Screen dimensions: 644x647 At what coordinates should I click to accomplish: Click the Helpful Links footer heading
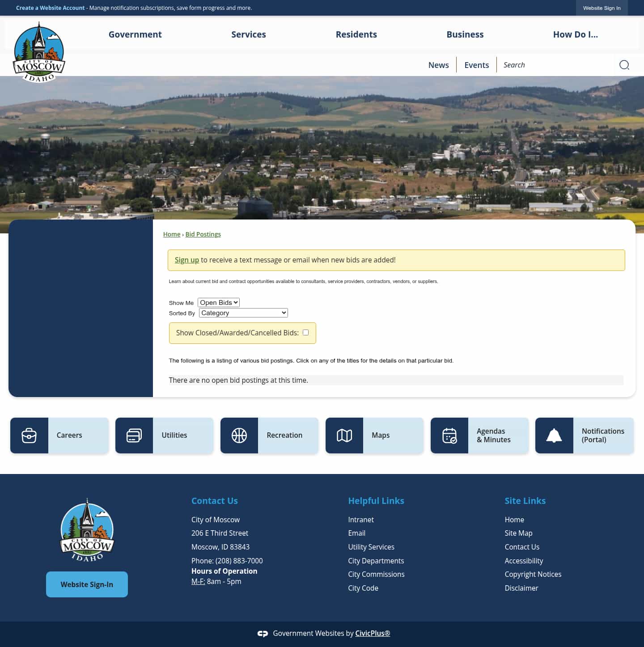376,501
